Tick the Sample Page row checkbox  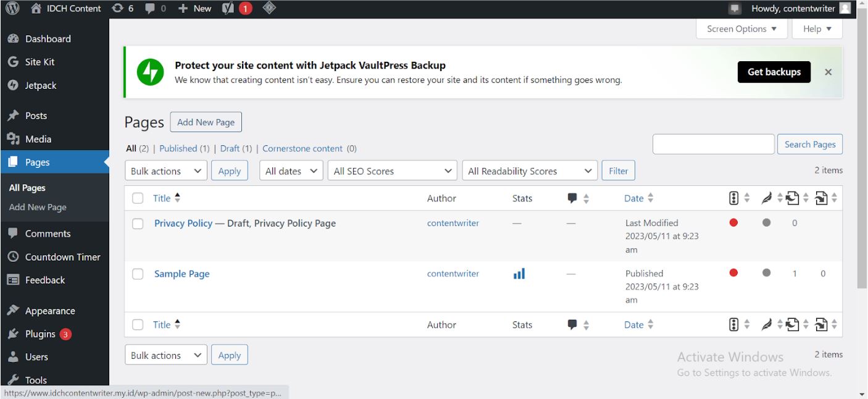[137, 274]
